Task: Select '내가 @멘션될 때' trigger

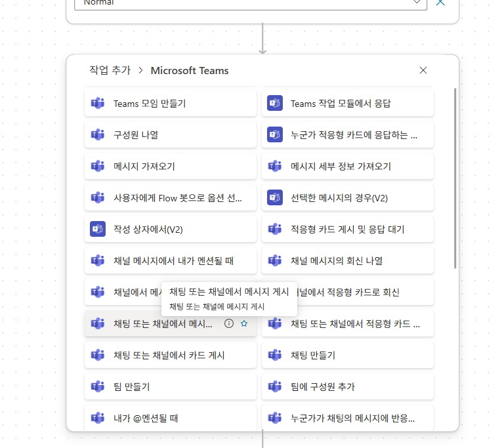Action: click(171, 418)
